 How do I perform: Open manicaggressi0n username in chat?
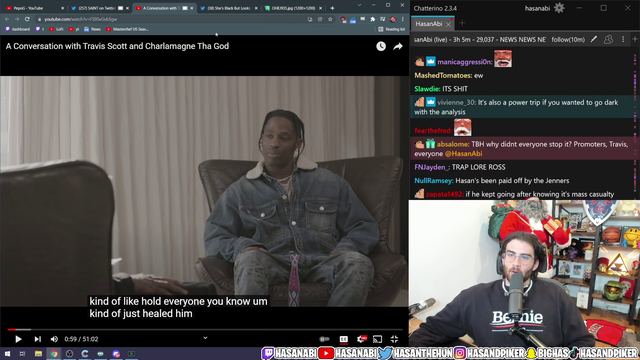tap(464, 62)
